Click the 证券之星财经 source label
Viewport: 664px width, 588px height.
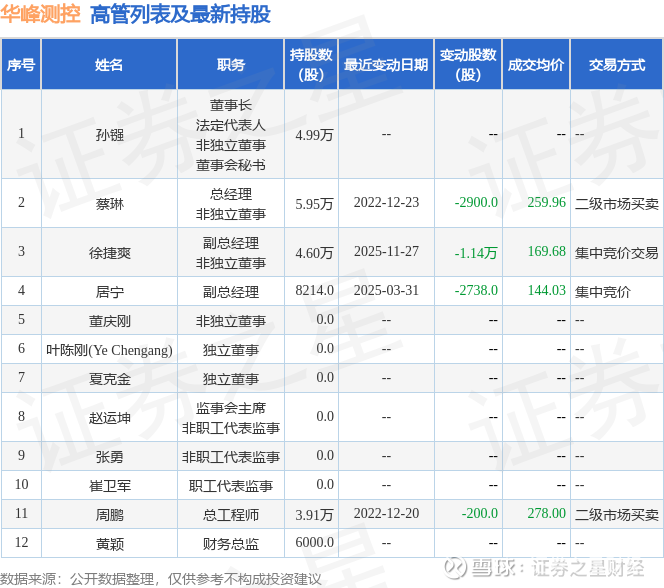click(588, 568)
